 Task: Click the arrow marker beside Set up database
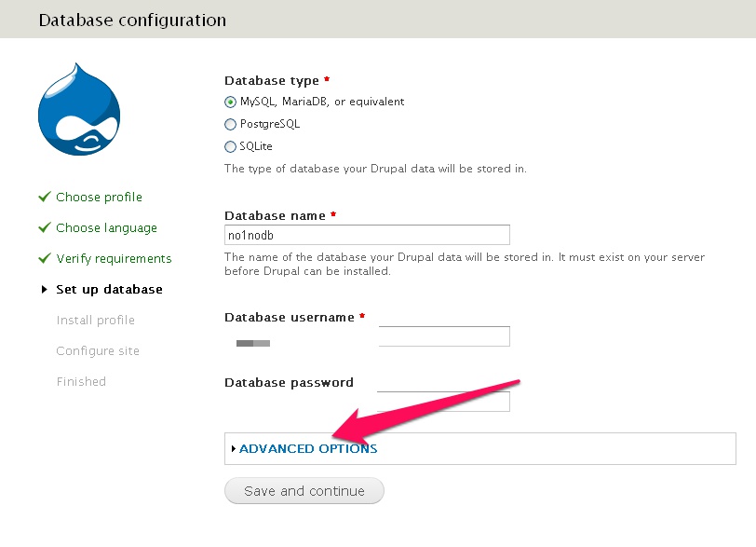pyautogui.click(x=44, y=290)
